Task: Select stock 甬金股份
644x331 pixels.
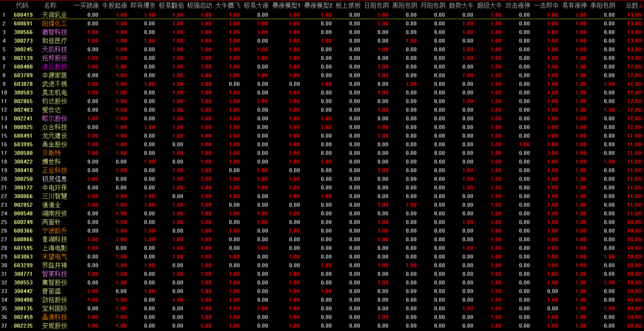Action: coord(54,144)
